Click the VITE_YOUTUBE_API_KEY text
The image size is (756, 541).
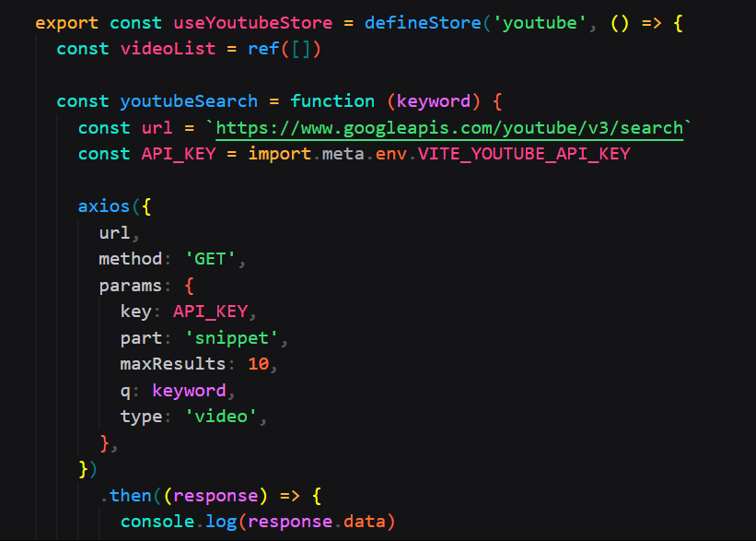tap(524, 155)
